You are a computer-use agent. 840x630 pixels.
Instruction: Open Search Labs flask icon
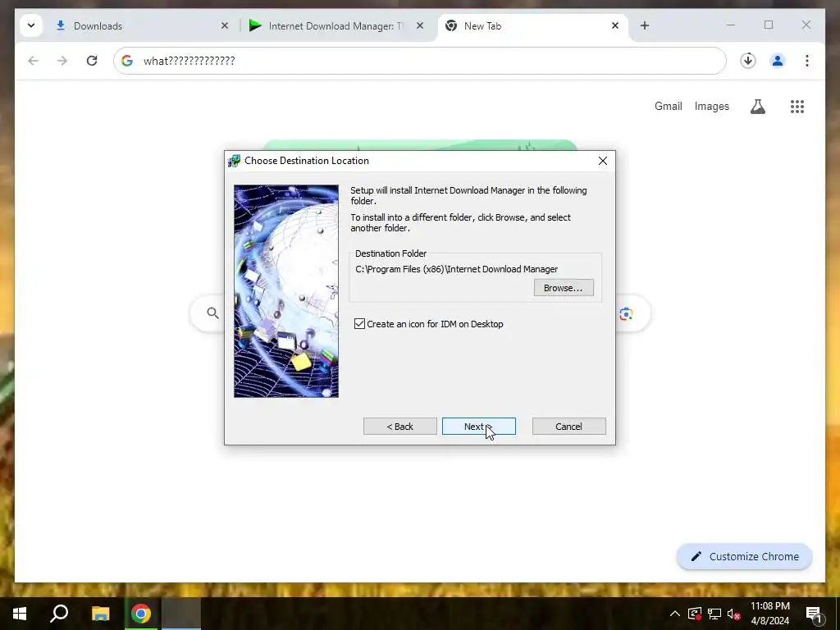(x=757, y=107)
